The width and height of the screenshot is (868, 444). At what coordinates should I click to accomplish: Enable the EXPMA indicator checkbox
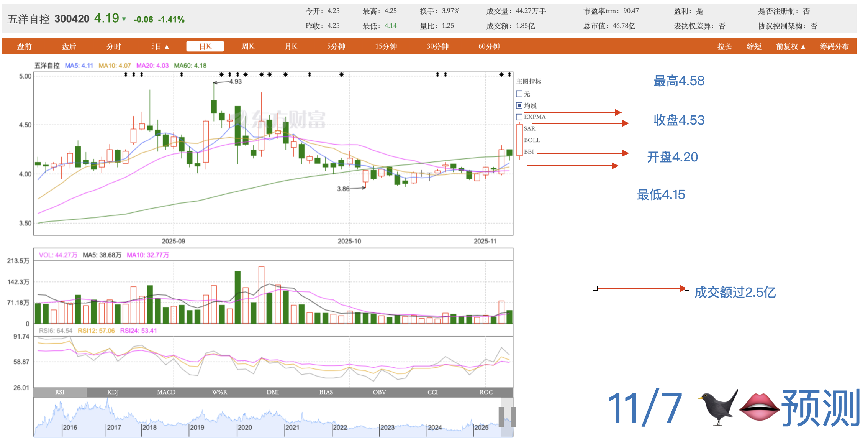point(519,117)
